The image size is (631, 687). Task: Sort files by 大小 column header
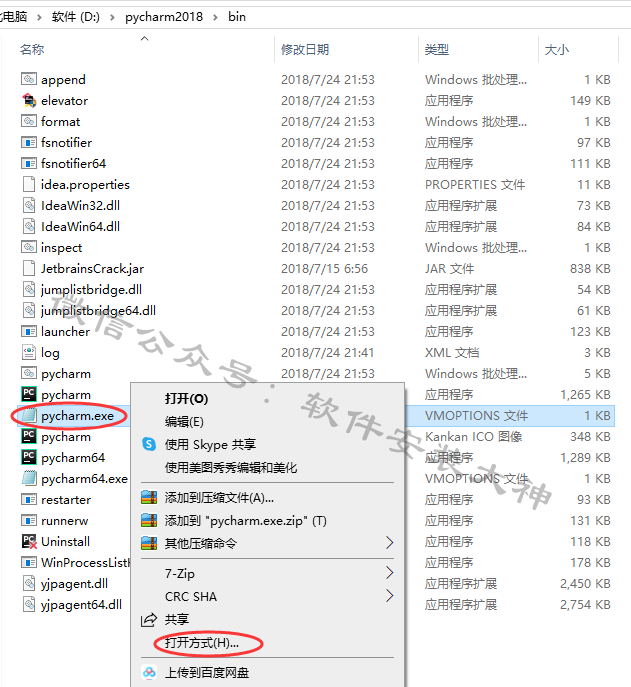[557, 50]
